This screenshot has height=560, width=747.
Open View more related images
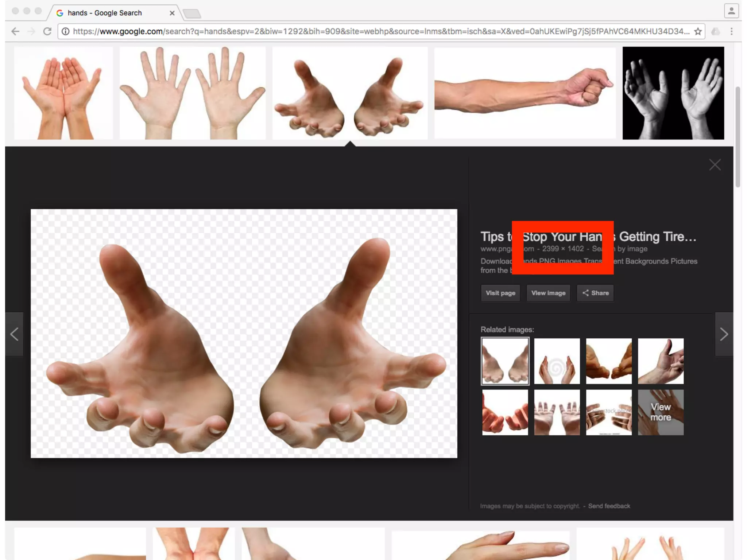pyautogui.click(x=661, y=412)
